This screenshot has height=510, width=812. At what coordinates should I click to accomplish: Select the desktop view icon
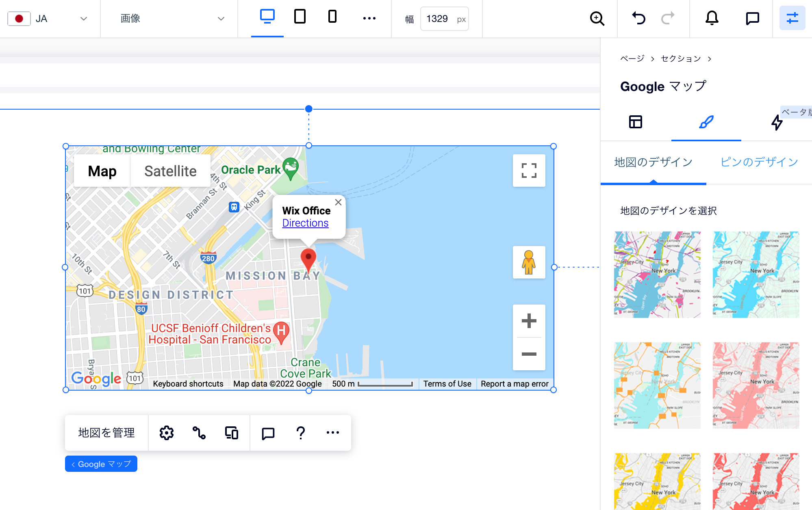click(267, 17)
